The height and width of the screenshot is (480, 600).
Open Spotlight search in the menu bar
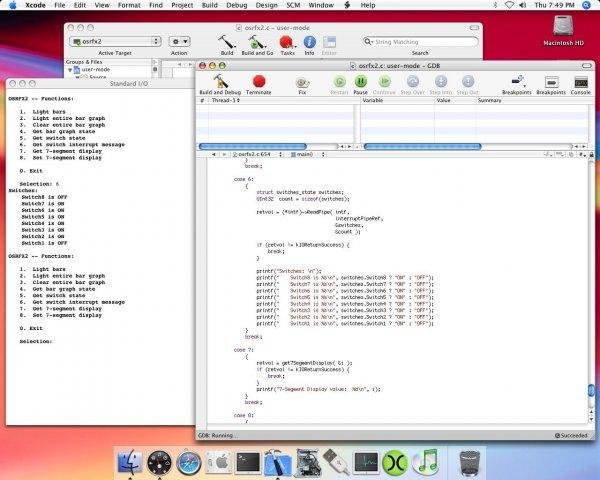point(586,5)
